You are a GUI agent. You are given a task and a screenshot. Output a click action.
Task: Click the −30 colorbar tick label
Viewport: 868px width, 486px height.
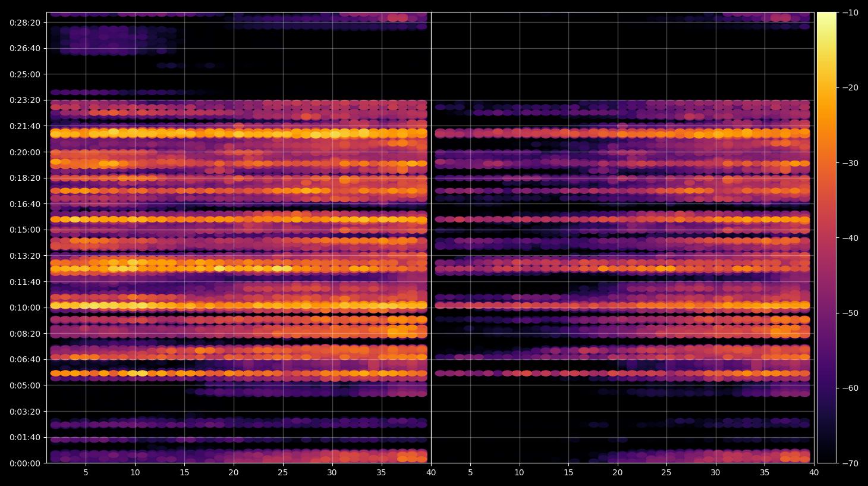click(851, 163)
